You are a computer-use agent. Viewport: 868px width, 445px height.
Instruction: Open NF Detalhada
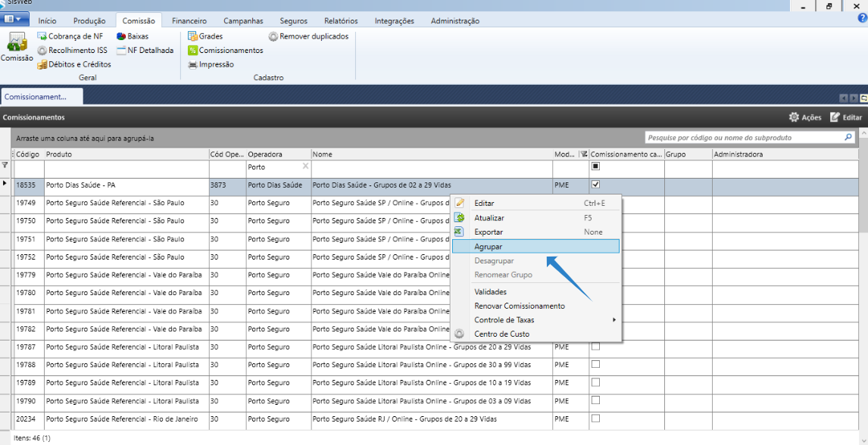click(145, 50)
